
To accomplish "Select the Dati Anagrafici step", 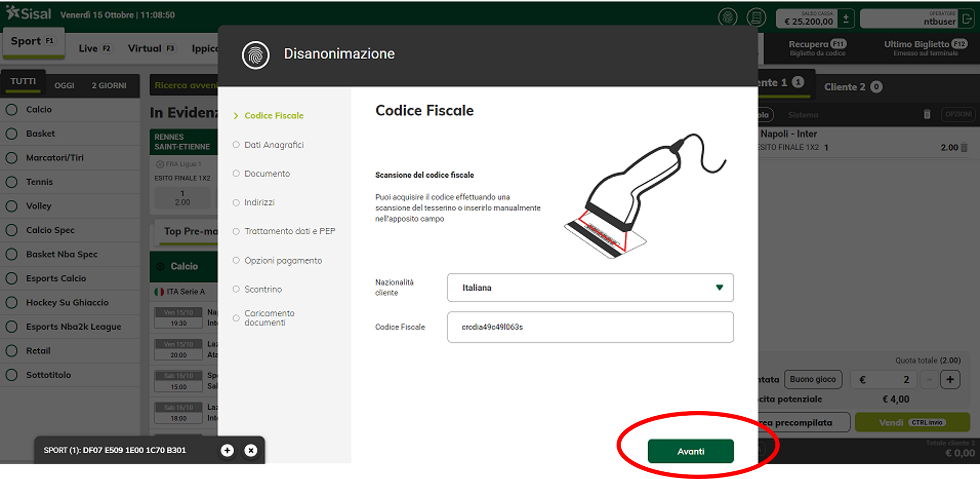I will point(274,145).
